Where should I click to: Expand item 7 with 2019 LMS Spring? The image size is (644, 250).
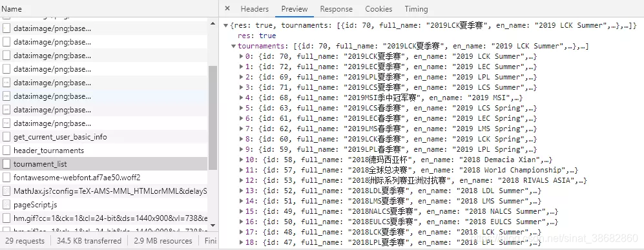click(x=241, y=129)
